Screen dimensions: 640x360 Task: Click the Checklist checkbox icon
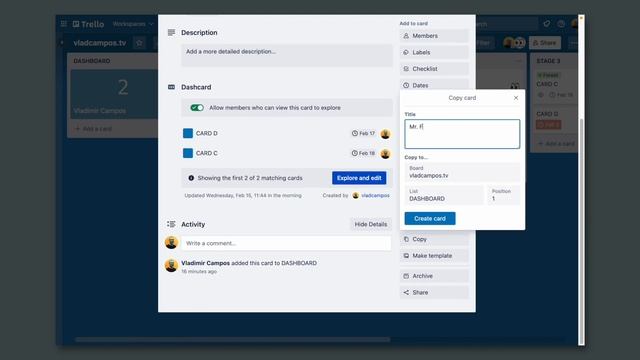coord(406,69)
